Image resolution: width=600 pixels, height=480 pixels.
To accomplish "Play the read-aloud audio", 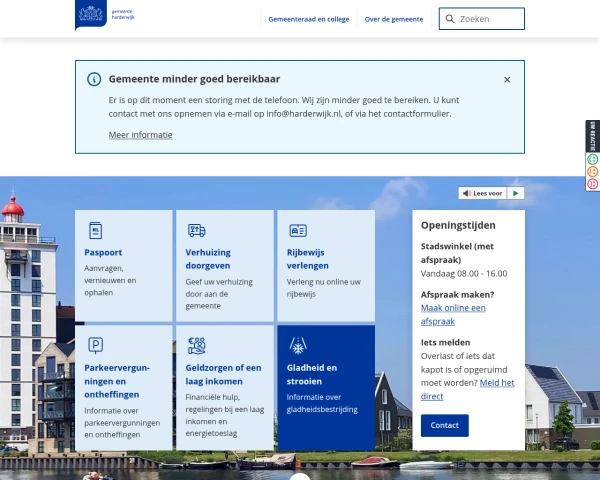I will [515, 193].
